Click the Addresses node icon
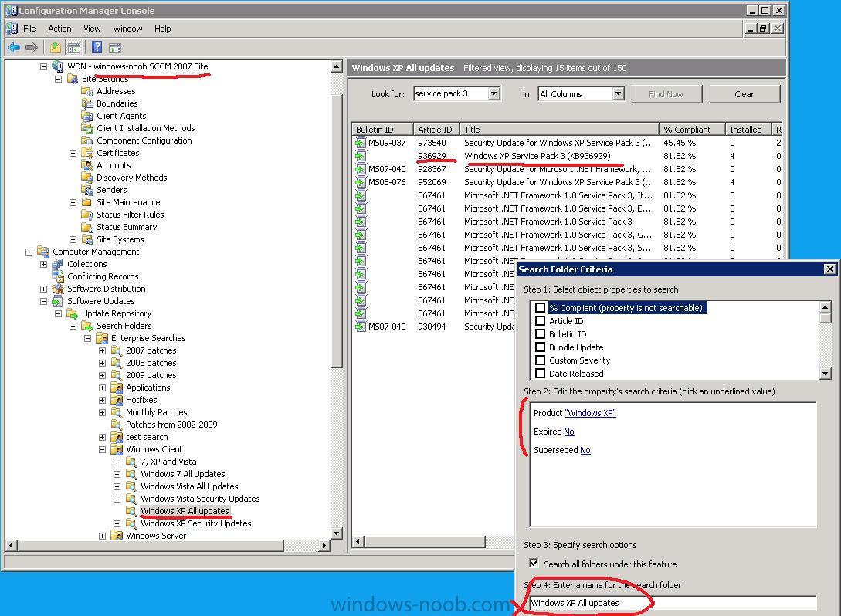This screenshot has width=841, height=616. (x=87, y=91)
